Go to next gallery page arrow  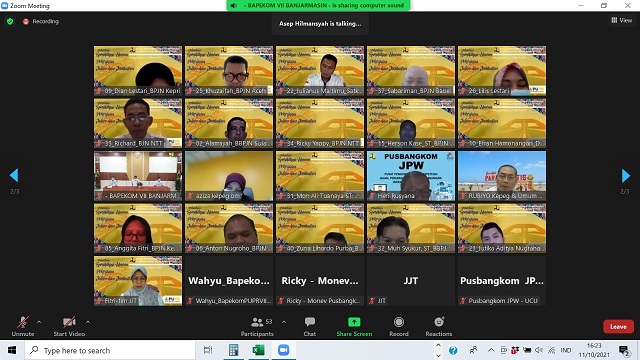tap(626, 176)
